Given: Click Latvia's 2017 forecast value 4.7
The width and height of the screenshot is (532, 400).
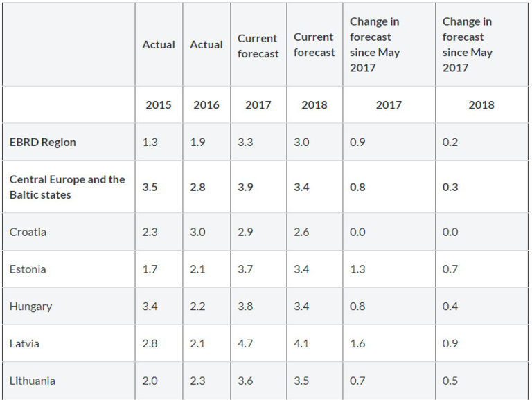Looking at the screenshot, I should [x=245, y=344].
